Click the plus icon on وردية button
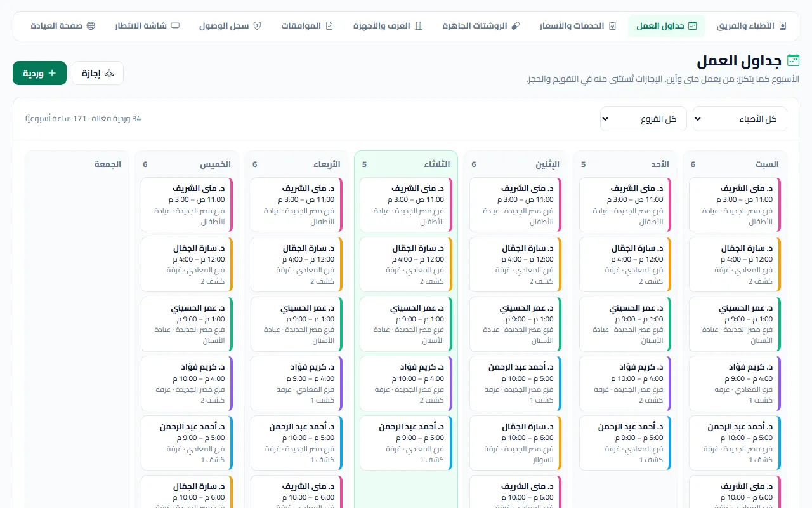Image resolution: width=812 pixels, height=508 pixels. point(52,73)
